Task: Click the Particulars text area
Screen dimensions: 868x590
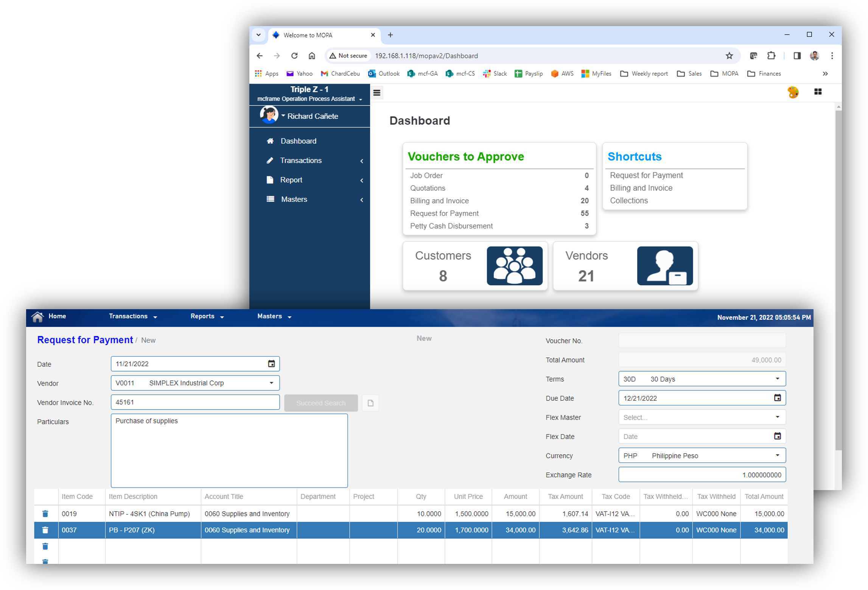Action: [229, 450]
